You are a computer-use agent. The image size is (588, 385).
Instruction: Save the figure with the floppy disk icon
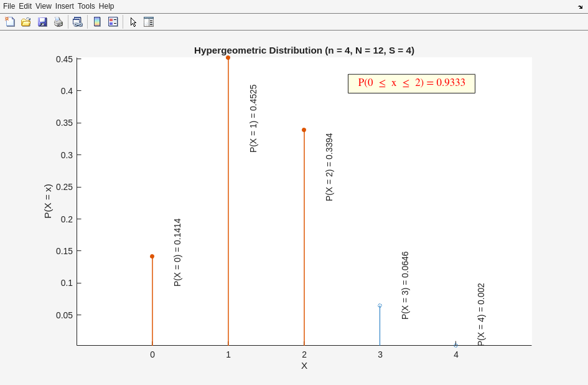coord(42,22)
